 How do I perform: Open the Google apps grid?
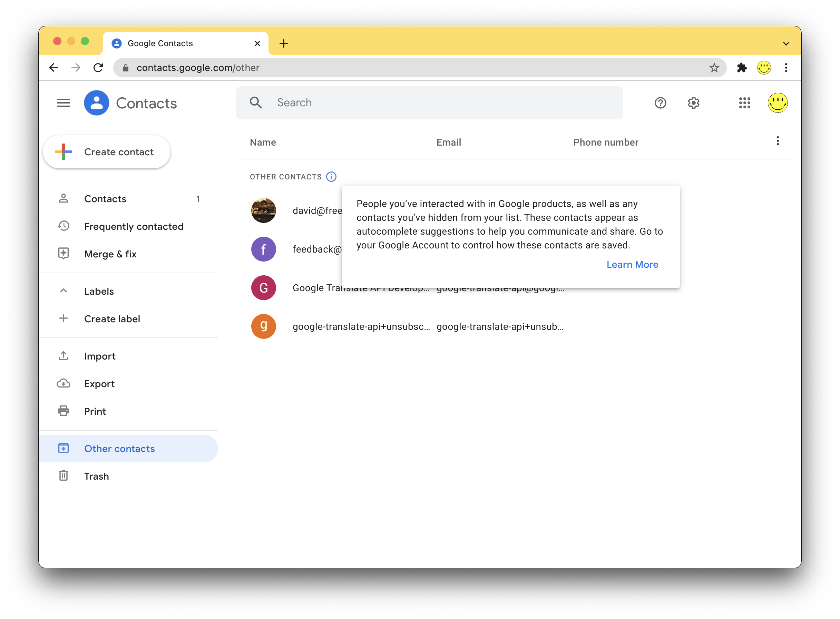click(x=744, y=103)
